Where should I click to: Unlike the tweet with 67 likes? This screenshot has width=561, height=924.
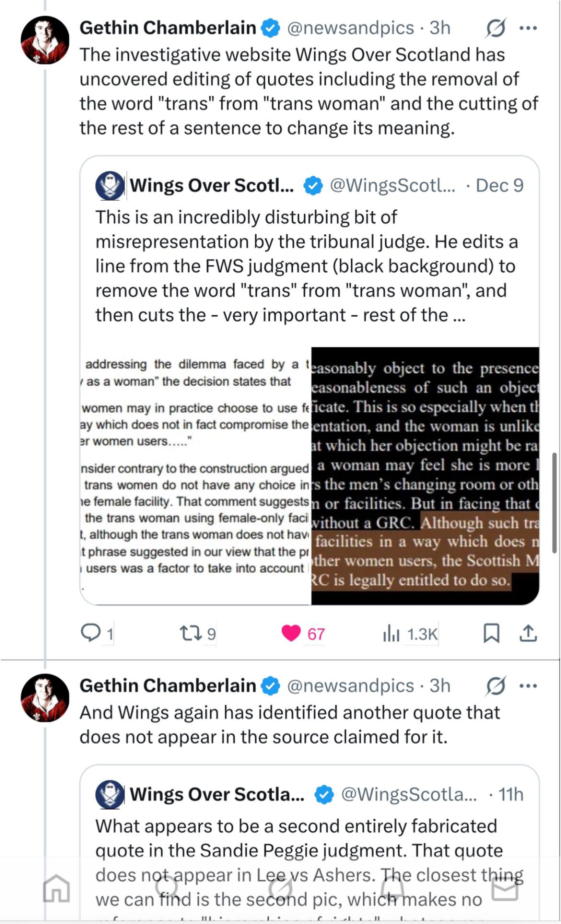point(291,633)
